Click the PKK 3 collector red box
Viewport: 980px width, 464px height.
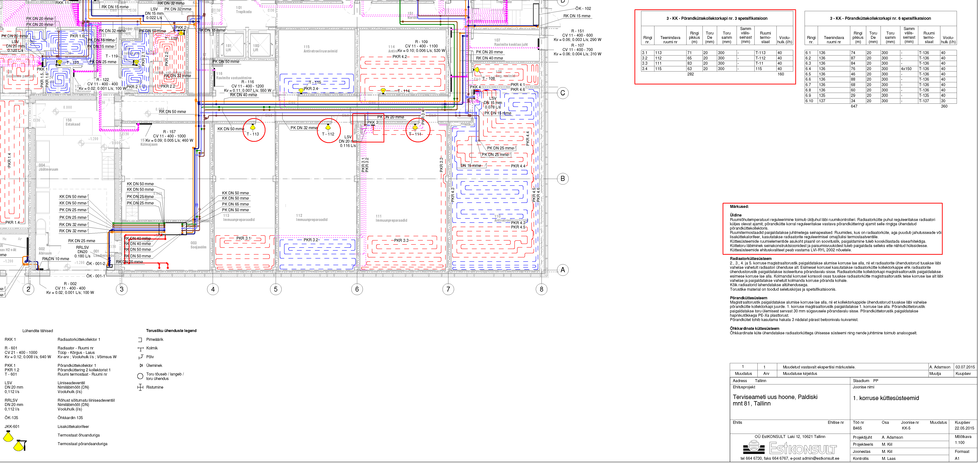368,128
